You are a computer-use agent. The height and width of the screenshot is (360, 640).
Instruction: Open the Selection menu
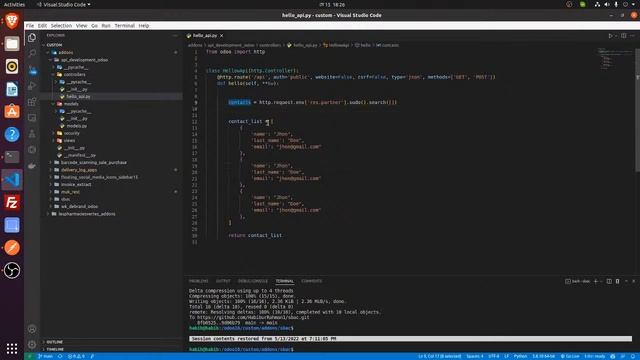[61, 26]
